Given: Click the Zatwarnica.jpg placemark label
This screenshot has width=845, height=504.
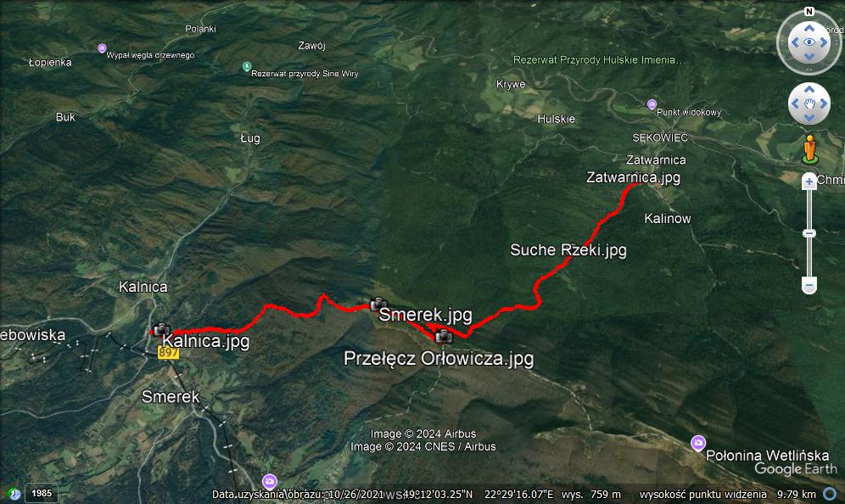Looking at the screenshot, I should tap(633, 177).
